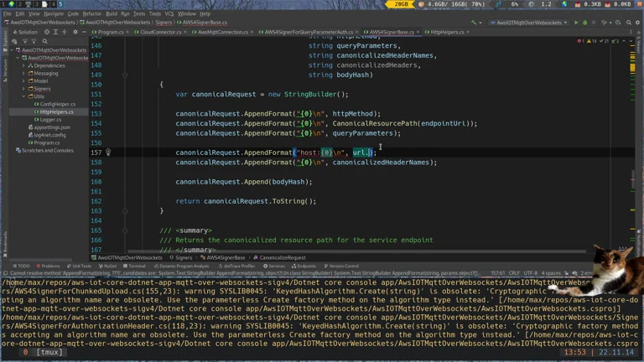Click Signers in top navigation breadcrumb

click(164, 23)
